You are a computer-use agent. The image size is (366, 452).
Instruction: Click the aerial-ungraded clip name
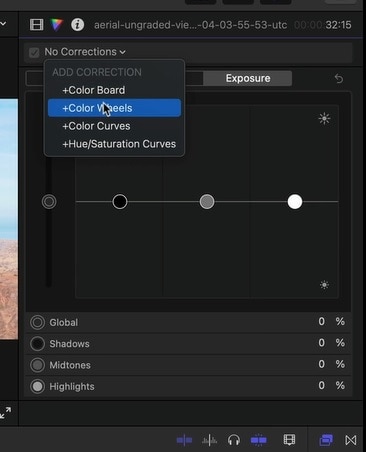190,25
